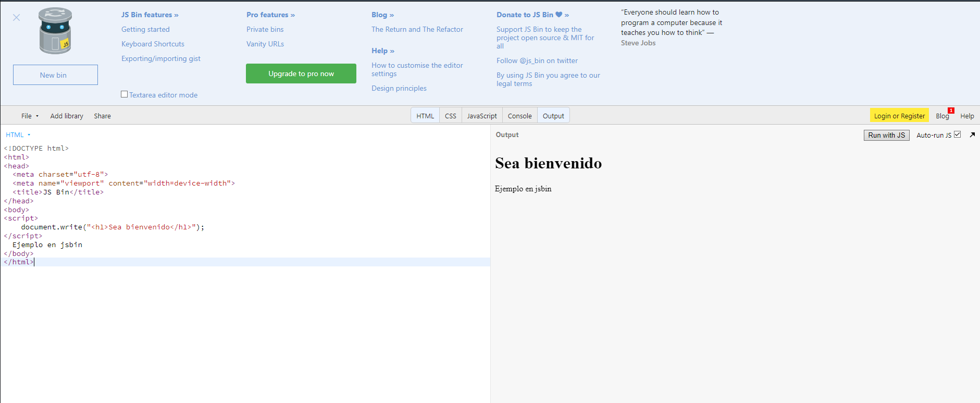The height and width of the screenshot is (403, 980).
Task: Show the CSS panel tab
Action: point(451,116)
